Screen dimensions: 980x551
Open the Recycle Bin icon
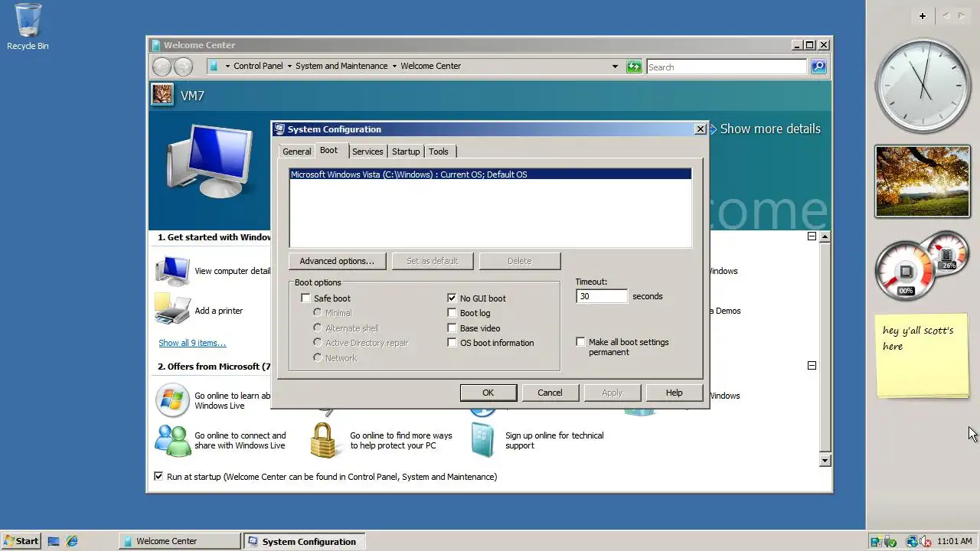(28, 21)
